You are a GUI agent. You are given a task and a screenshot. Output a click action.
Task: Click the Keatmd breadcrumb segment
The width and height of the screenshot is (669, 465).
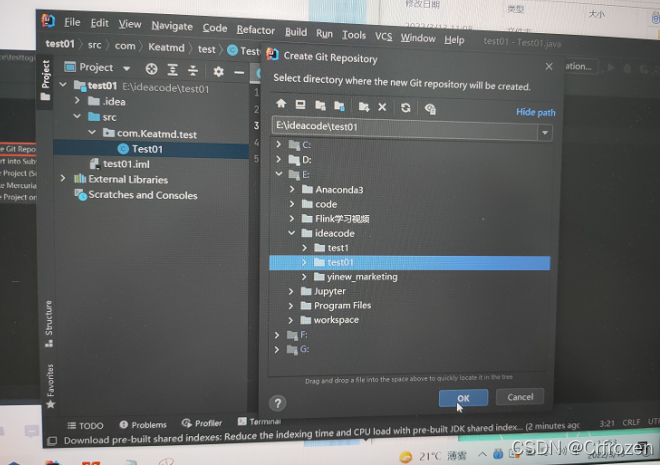[x=166, y=47]
